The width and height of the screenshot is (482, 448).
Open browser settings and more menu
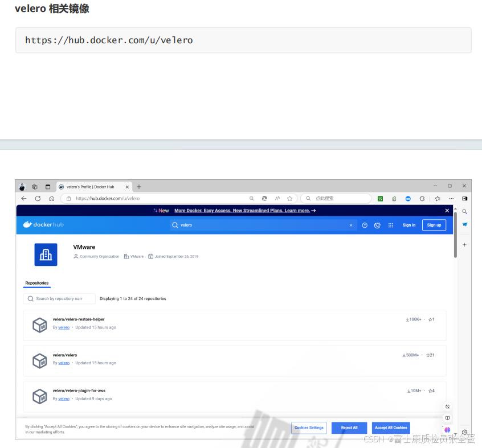pyautogui.click(x=451, y=199)
